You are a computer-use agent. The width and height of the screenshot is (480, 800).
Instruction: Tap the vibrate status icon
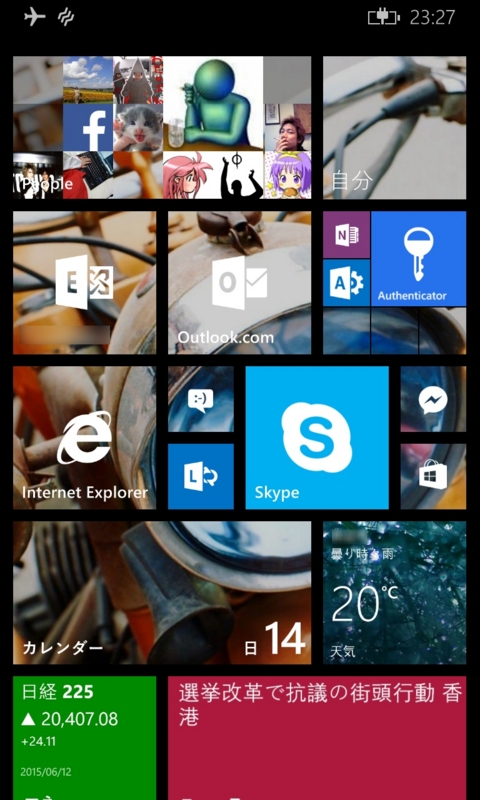pyautogui.click(x=66, y=17)
